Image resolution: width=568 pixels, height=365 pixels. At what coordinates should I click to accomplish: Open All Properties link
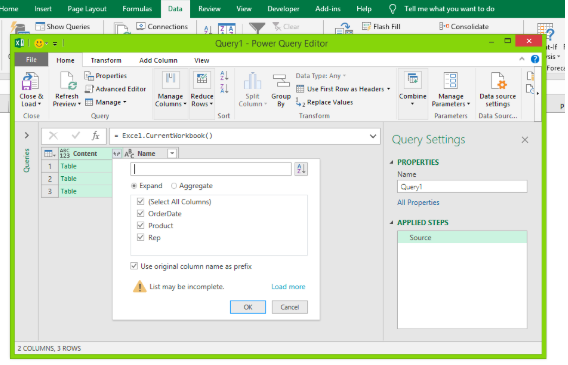pyautogui.click(x=418, y=202)
